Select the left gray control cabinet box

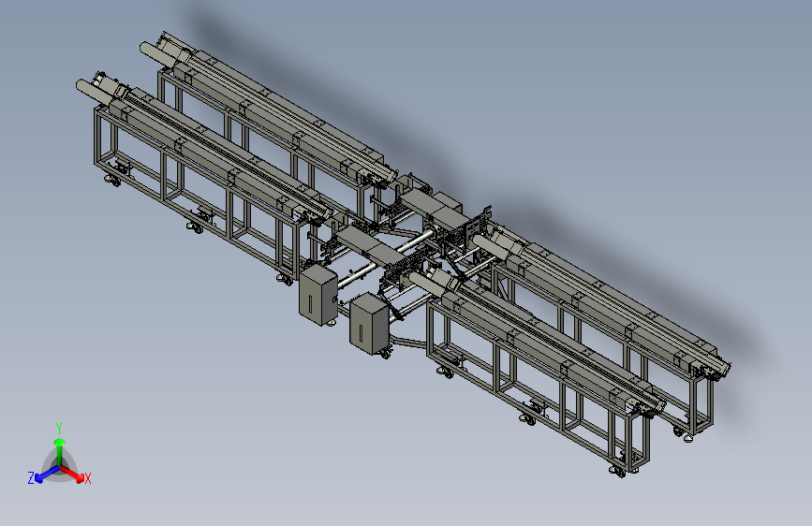[318, 296]
